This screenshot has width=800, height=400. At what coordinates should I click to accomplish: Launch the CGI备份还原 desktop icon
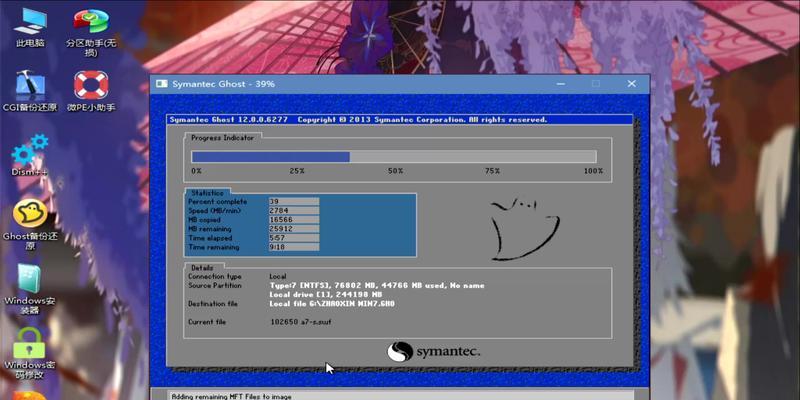pyautogui.click(x=30, y=92)
